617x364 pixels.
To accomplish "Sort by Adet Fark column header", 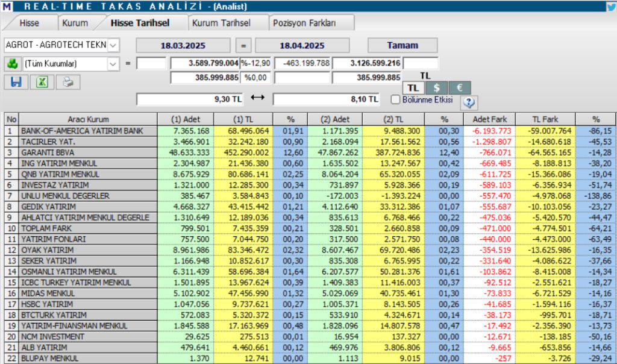I will tap(489, 119).
